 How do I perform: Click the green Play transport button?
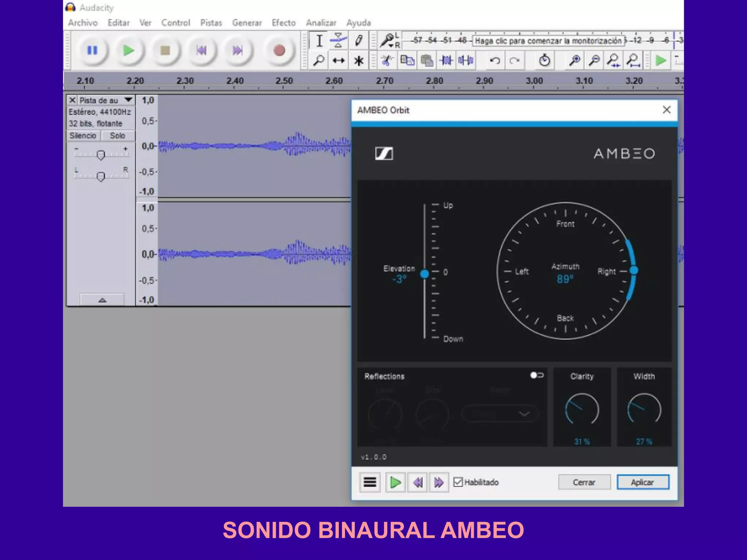point(128,50)
